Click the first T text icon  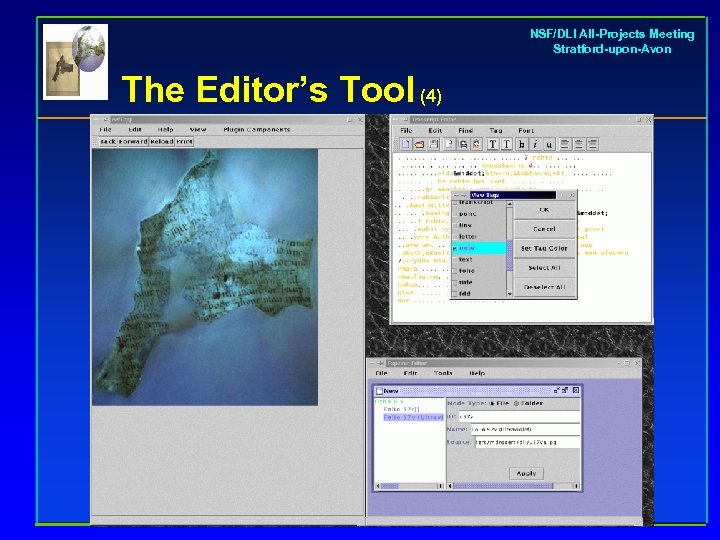(x=492, y=144)
